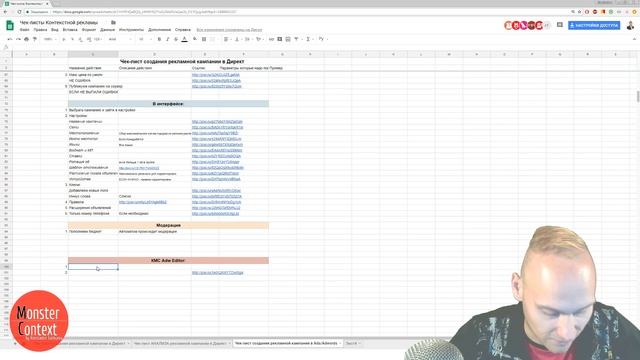Open the Google Sheets home icon

tap(10, 25)
